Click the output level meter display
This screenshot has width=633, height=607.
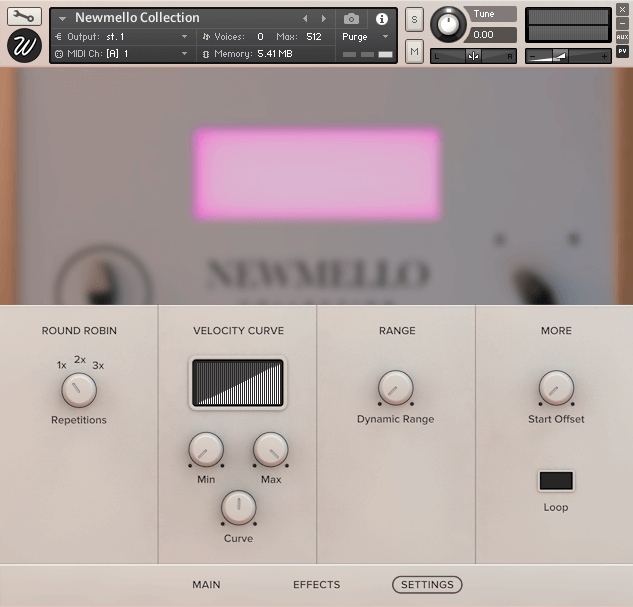click(568, 25)
